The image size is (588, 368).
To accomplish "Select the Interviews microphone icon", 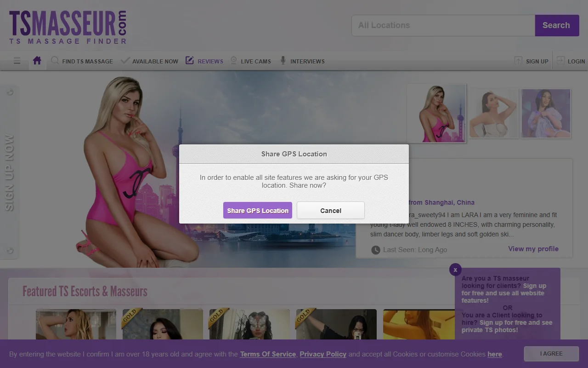I will tap(283, 60).
